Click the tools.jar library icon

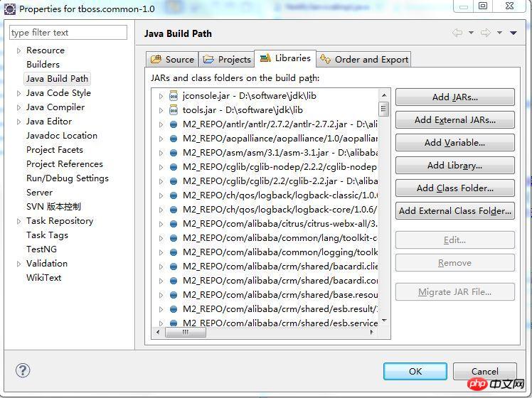(x=174, y=110)
